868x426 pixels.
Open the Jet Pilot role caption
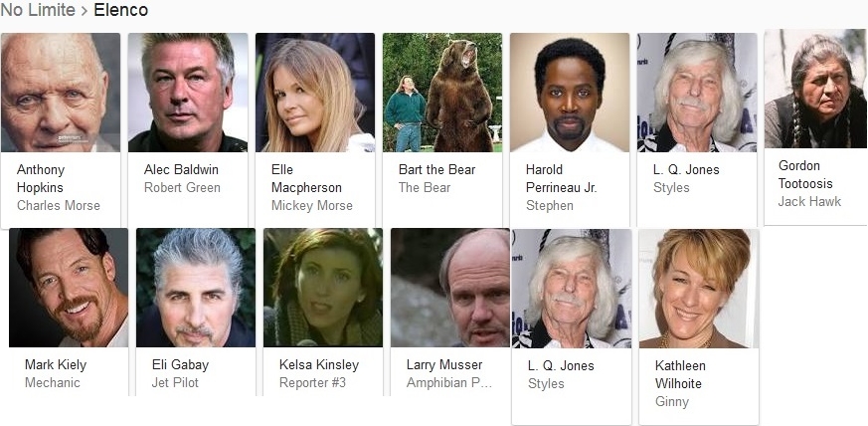[175, 383]
